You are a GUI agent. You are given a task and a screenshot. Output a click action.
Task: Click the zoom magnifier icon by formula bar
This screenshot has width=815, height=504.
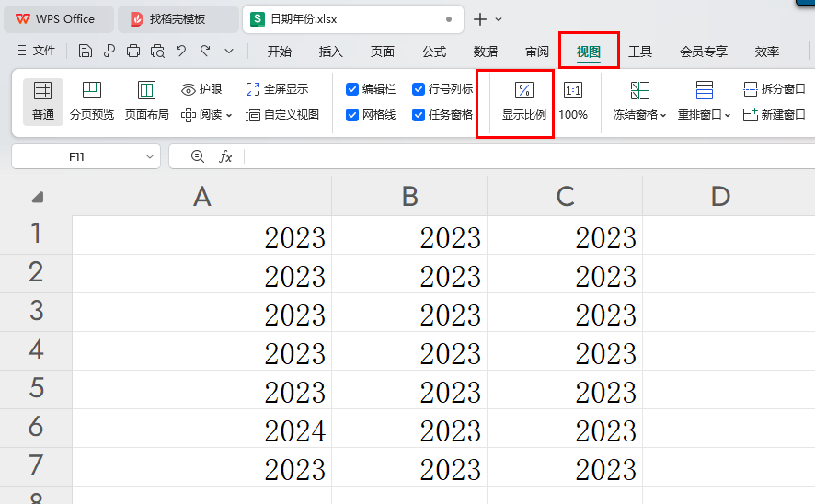coord(198,156)
